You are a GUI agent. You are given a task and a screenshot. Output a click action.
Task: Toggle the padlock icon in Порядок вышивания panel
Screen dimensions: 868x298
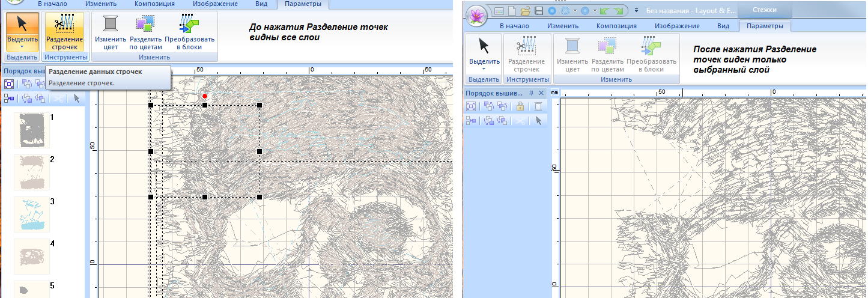520,106
